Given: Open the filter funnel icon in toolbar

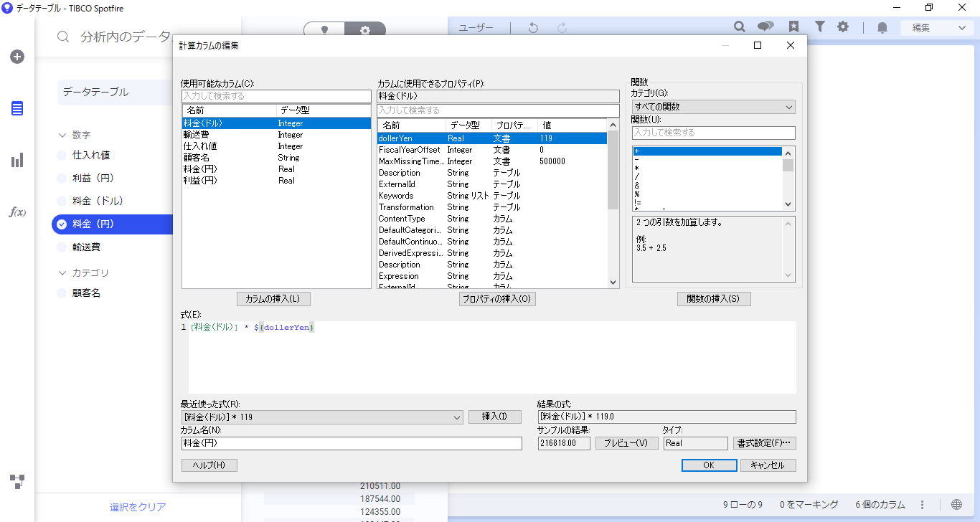Looking at the screenshot, I should coord(819,27).
